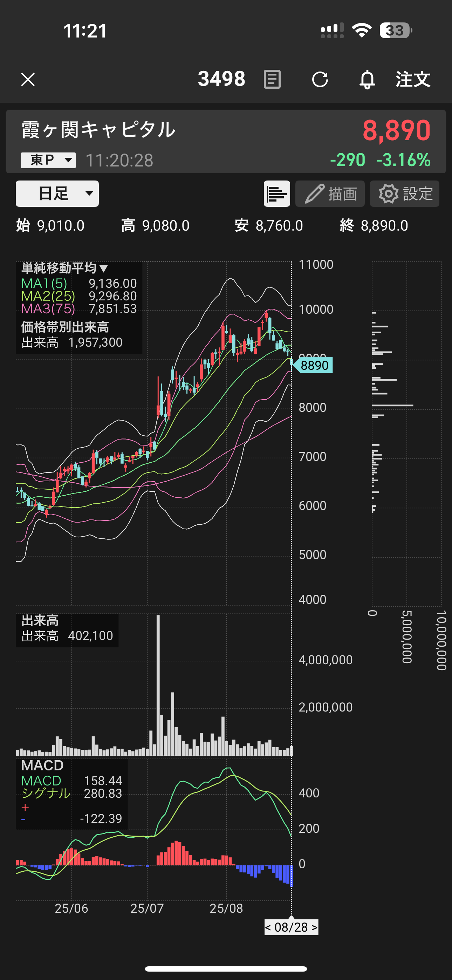452x980 pixels.
Task: Expand the 単純移動平均 indicator dropdown
Action: (65, 268)
